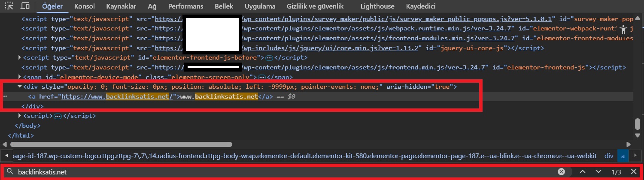Select the highlighted a breadcrumb item
Screen dimensions: 644x180
click(x=623, y=157)
